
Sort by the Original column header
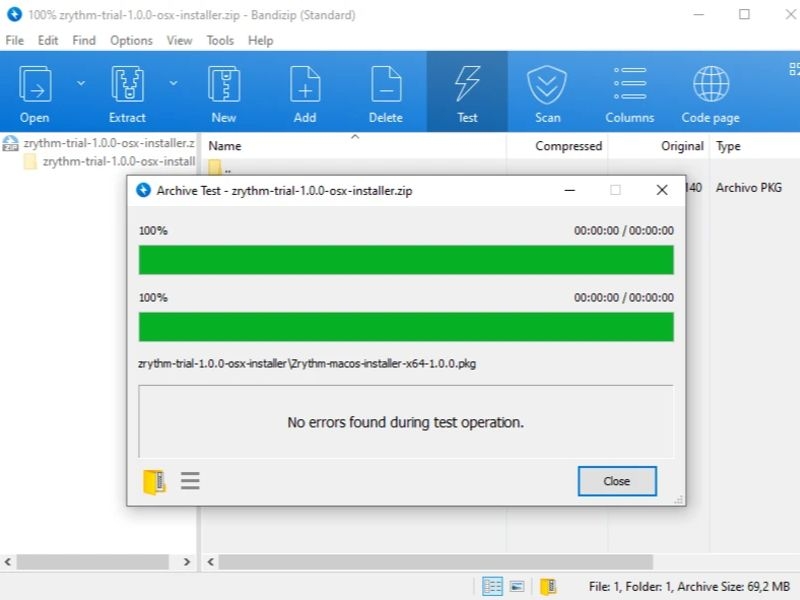[x=682, y=146]
